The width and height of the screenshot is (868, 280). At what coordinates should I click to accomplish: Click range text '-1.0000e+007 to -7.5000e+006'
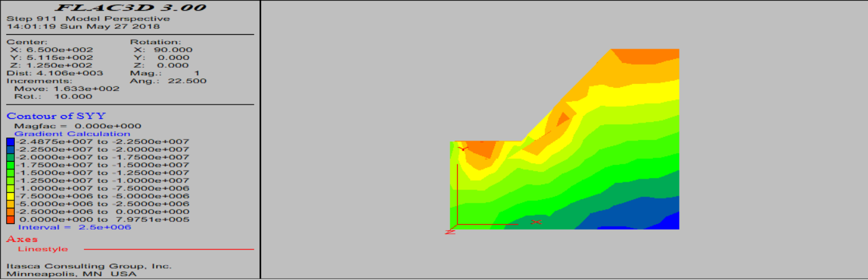point(103,189)
